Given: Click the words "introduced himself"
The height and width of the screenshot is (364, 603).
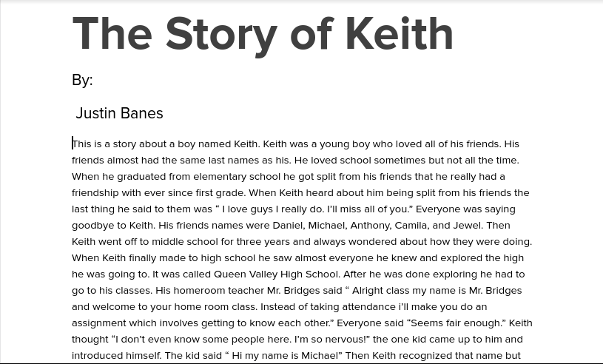Looking at the screenshot, I should (x=116, y=355).
